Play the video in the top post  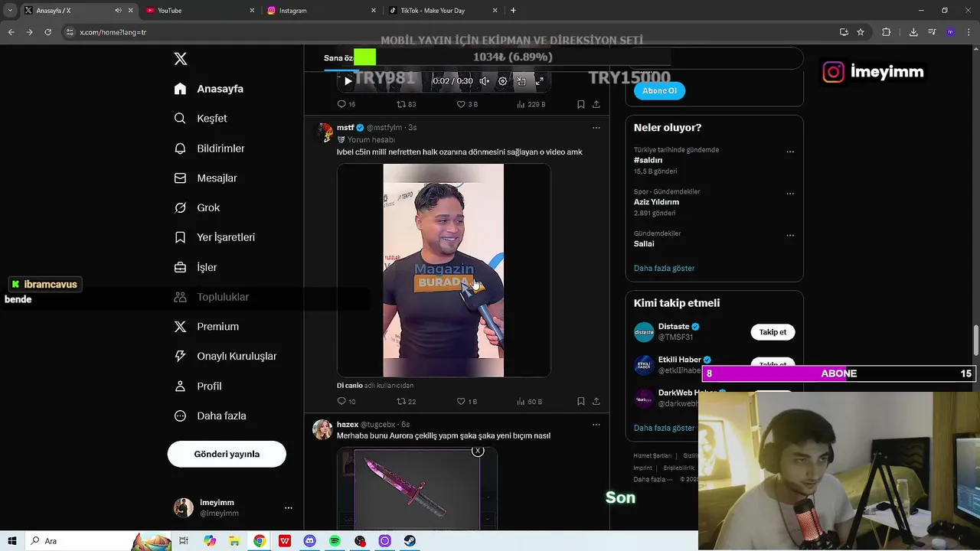point(348,81)
